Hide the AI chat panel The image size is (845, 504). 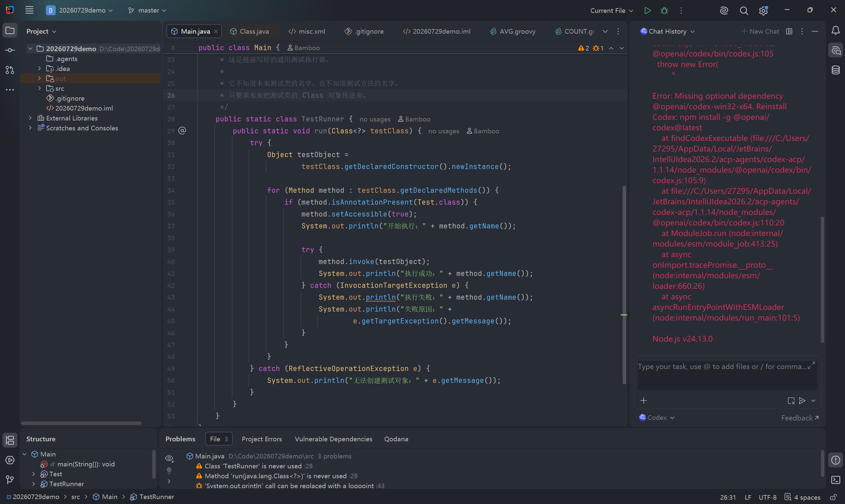[815, 31]
